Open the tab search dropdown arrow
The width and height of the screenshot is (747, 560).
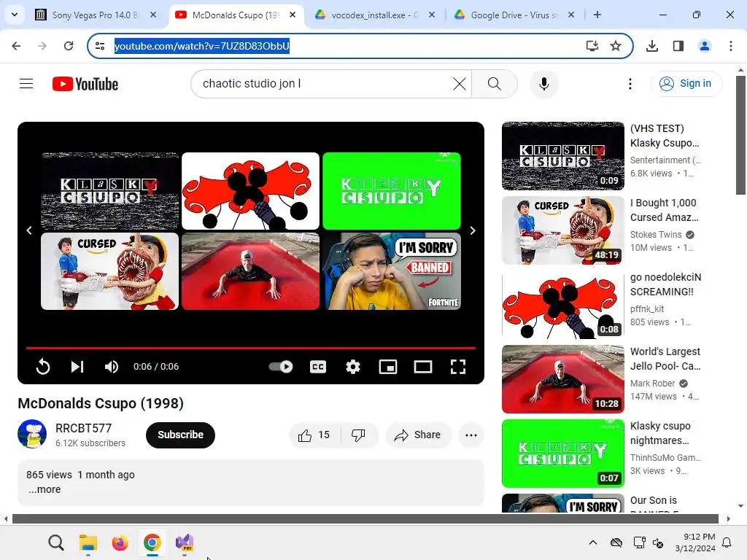(x=15, y=15)
